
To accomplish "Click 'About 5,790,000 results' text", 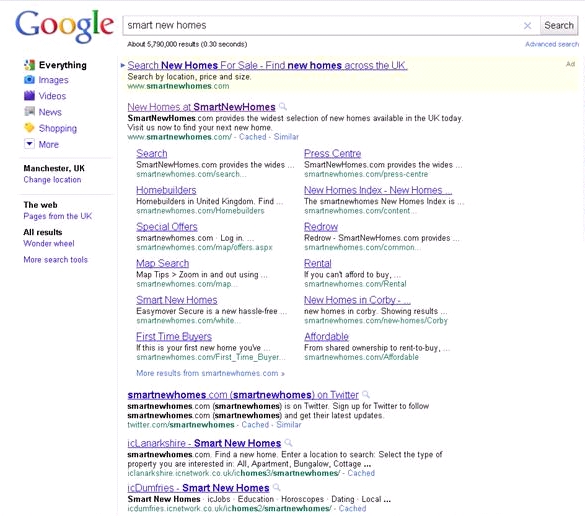I will coord(187,44).
